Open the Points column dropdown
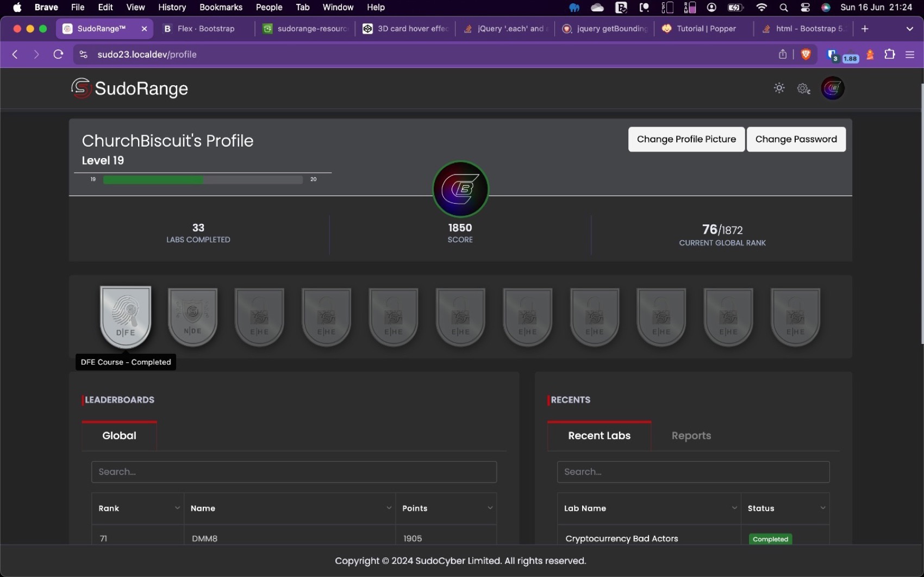The height and width of the screenshot is (577, 924). click(490, 508)
